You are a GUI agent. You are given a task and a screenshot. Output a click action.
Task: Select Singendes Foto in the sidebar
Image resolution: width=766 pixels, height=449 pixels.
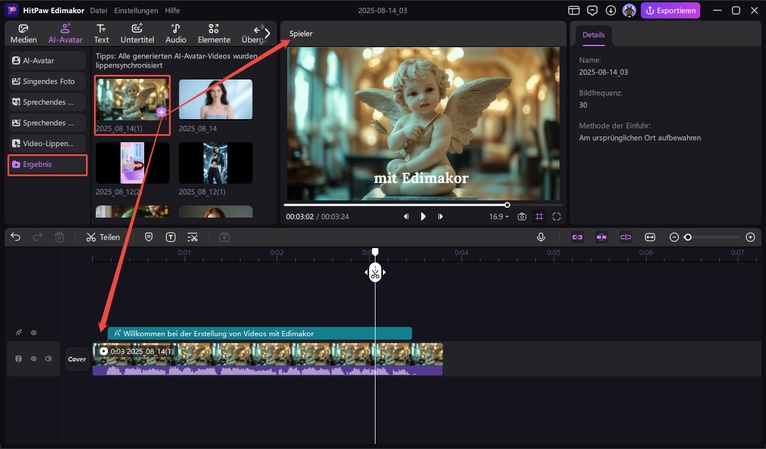click(x=47, y=81)
